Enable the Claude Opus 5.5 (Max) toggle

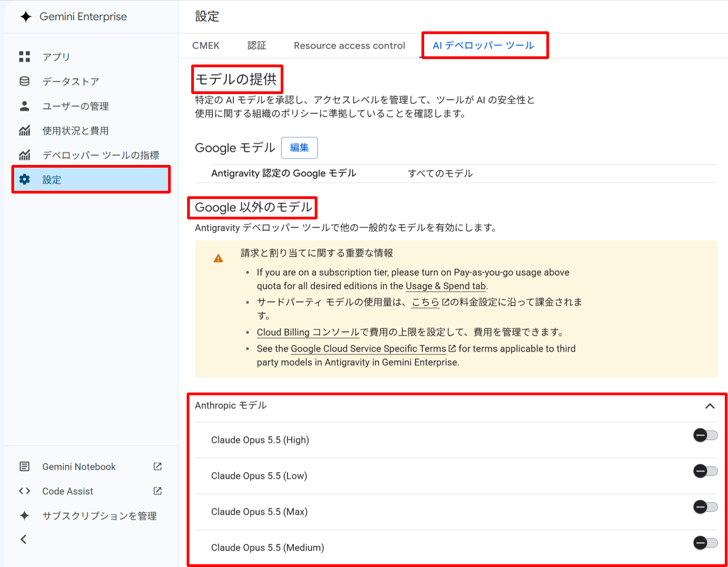click(x=705, y=507)
